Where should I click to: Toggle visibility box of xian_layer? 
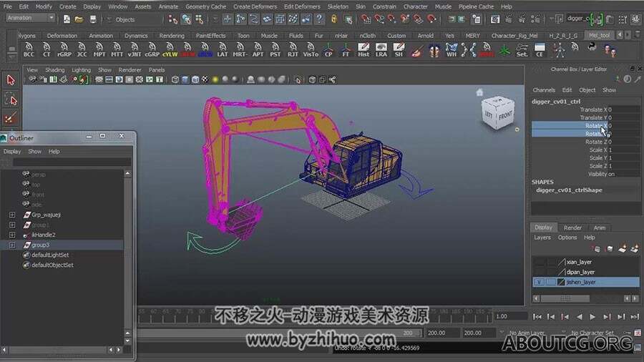538,262
